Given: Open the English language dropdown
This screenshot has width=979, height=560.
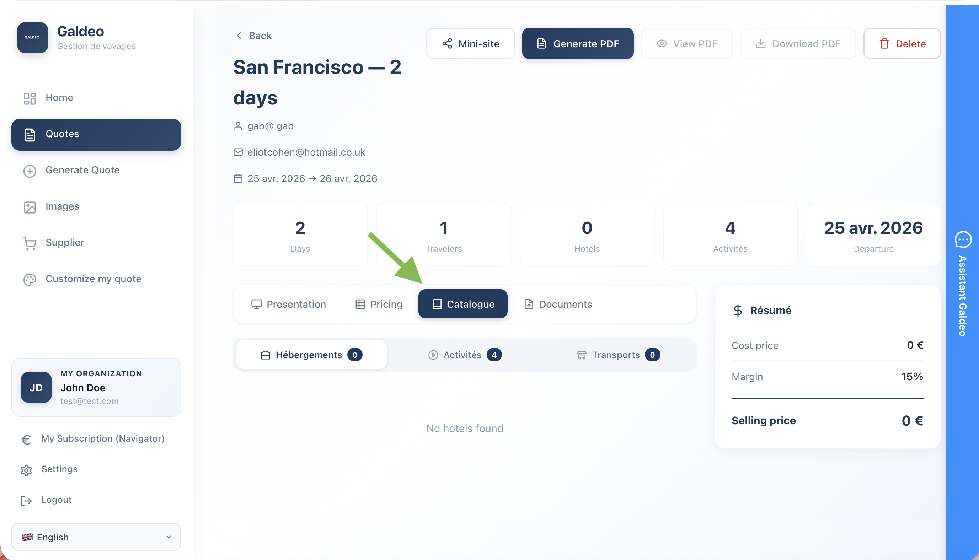Looking at the screenshot, I should [96, 537].
